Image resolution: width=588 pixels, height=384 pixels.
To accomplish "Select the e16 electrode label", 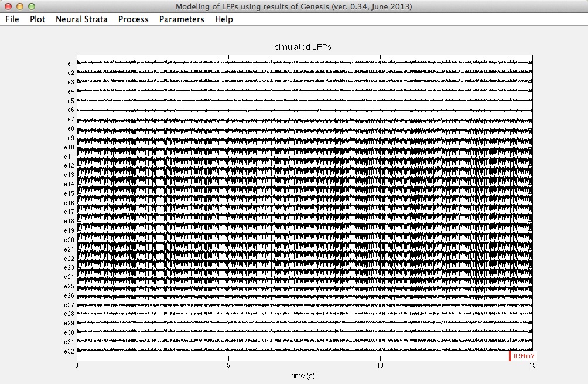I will coord(69,203).
